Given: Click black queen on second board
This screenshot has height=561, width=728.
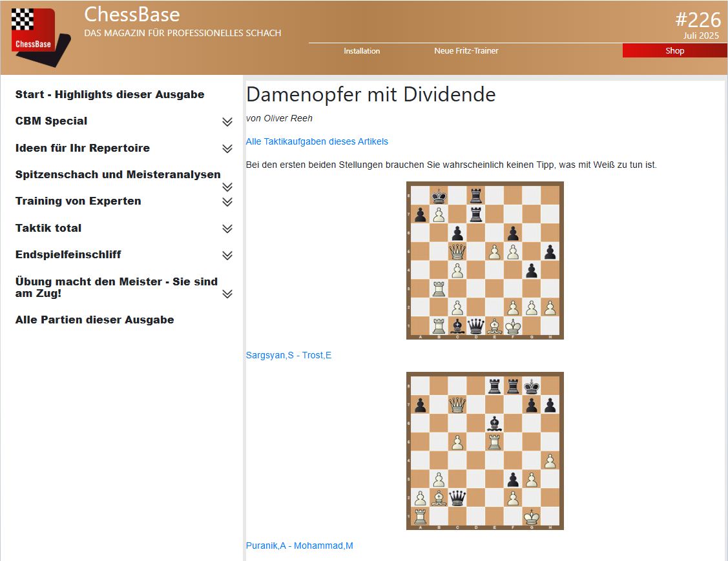Looking at the screenshot, I should click(457, 498).
